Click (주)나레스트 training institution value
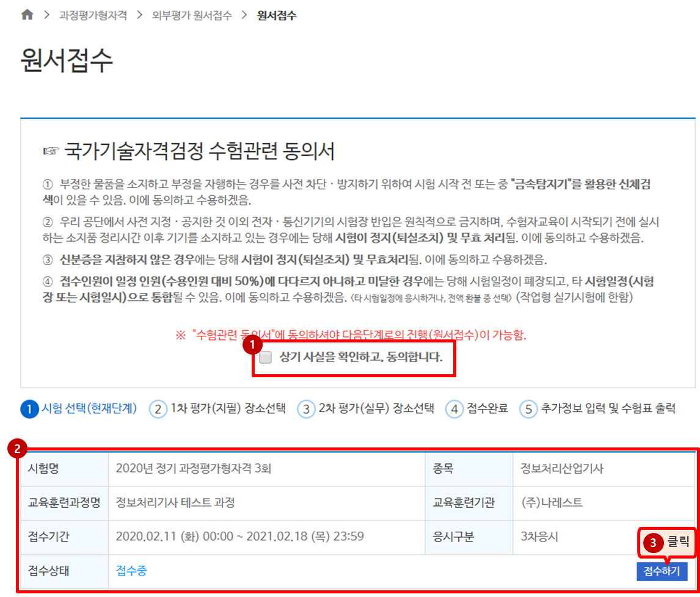Screen dimensions: 700x597 pos(552,502)
